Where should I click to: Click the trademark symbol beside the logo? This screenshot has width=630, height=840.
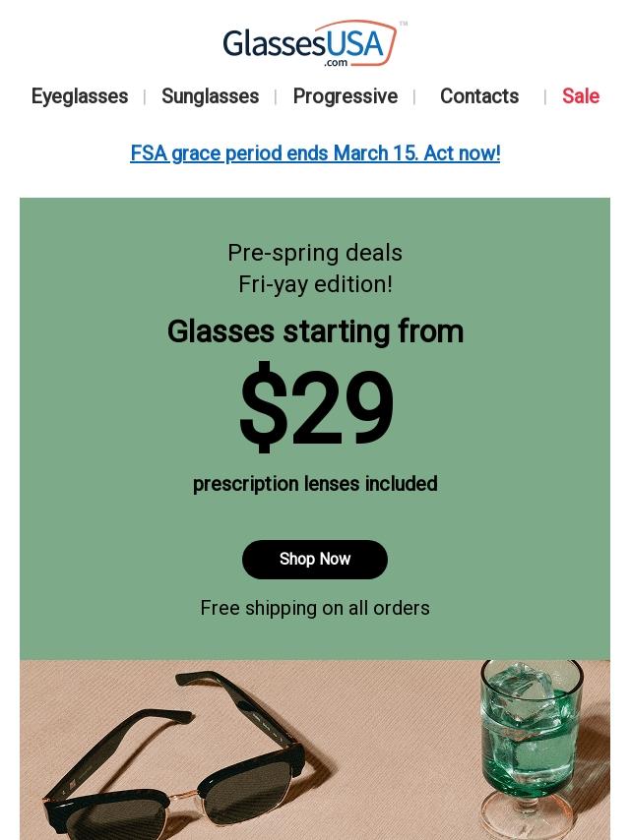403,24
